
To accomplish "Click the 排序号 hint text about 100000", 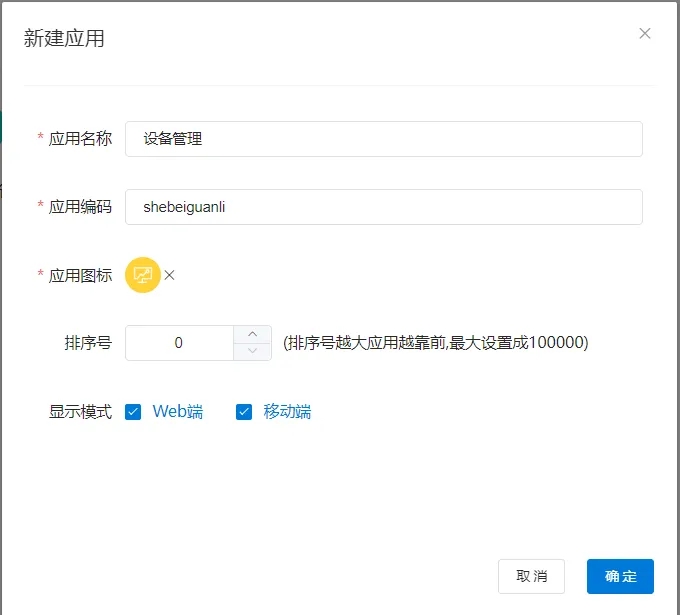I will [436, 343].
